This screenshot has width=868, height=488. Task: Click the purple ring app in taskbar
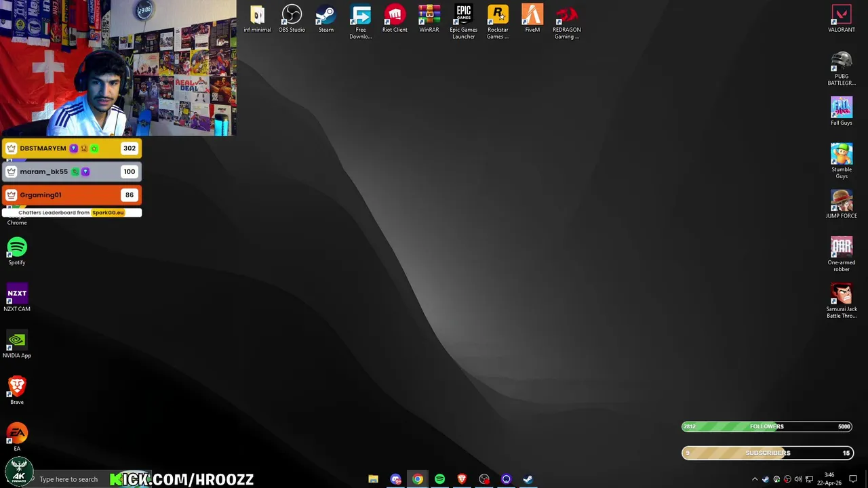tap(506, 479)
